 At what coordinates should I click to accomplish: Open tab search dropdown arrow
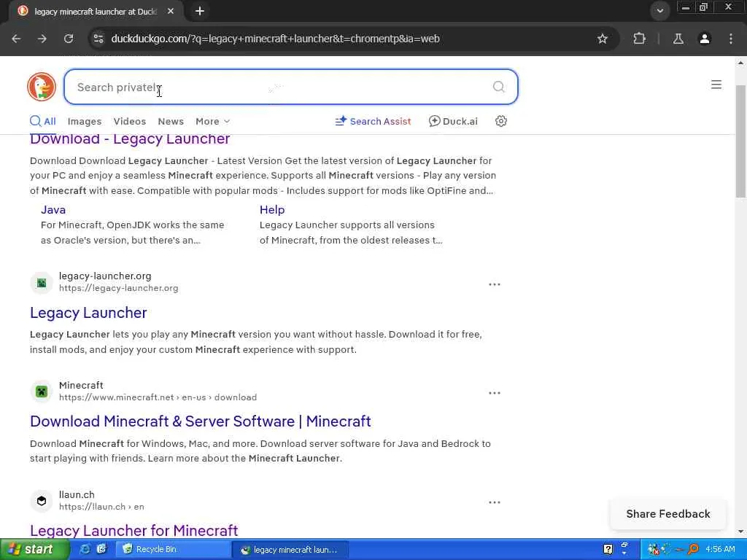[x=659, y=10]
